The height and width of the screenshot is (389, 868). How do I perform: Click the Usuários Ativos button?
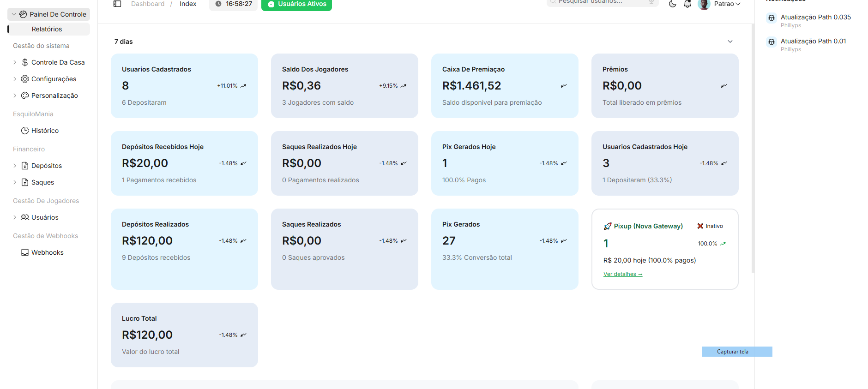click(x=296, y=4)
